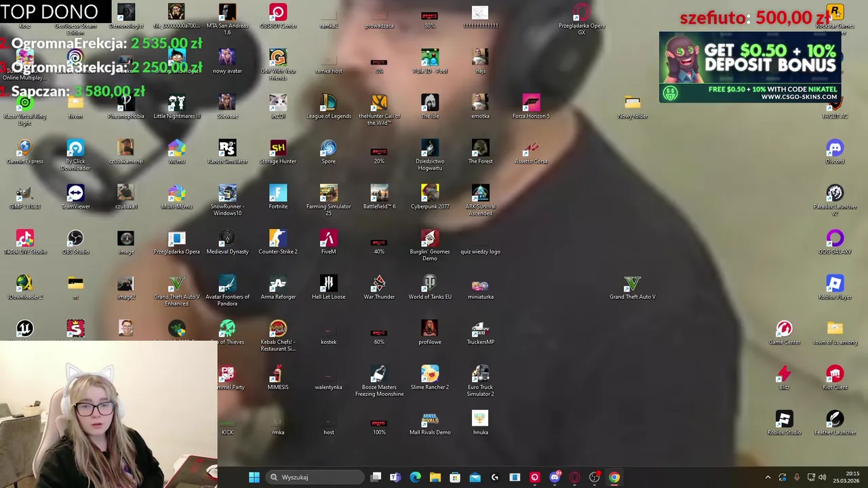Open TikTok LIVE Studio icon
The width and height of the screenshot is (868, 488).
click(x=25, y=242)
